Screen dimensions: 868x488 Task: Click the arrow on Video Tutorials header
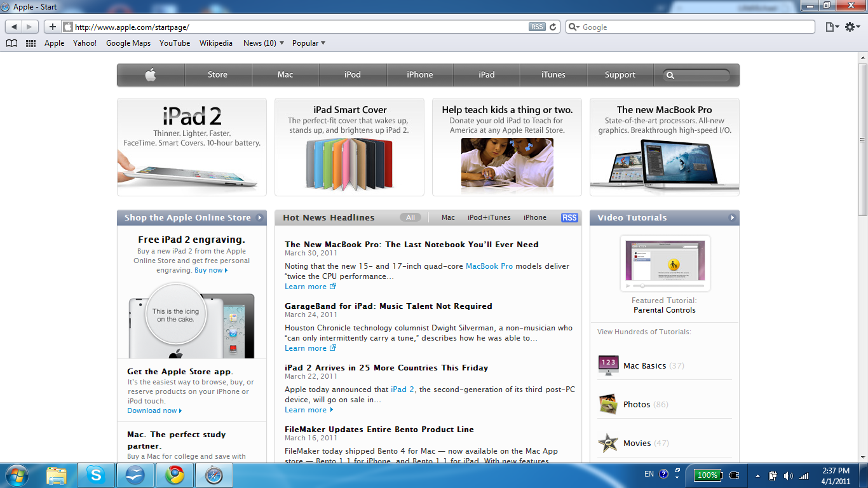tap(732, 217)
